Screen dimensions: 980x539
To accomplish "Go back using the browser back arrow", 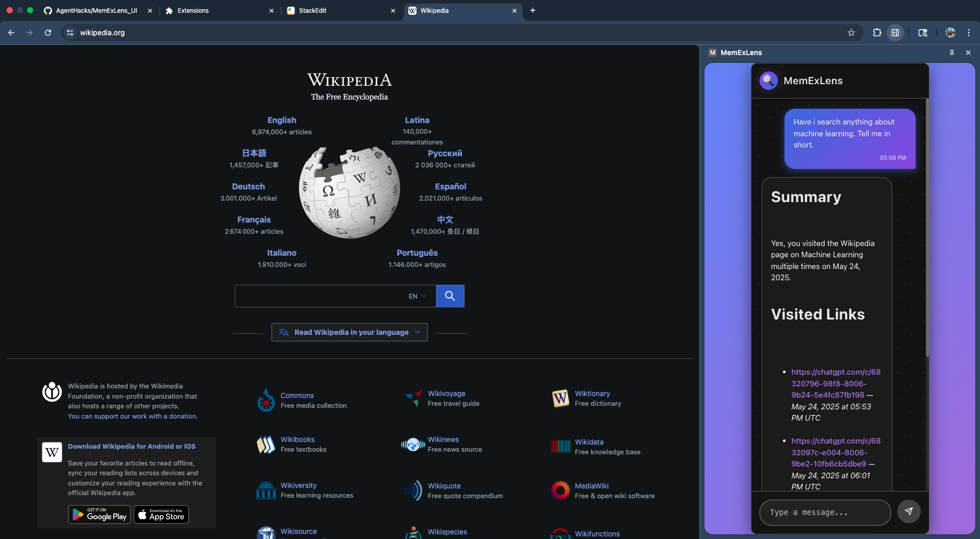I will tap(11, 33).
